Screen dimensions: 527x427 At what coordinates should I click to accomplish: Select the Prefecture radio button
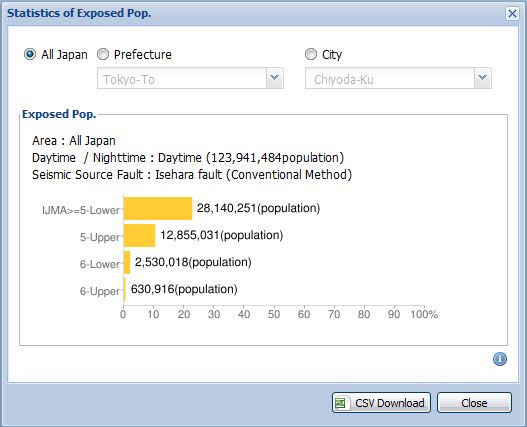[x=103, y=54]
